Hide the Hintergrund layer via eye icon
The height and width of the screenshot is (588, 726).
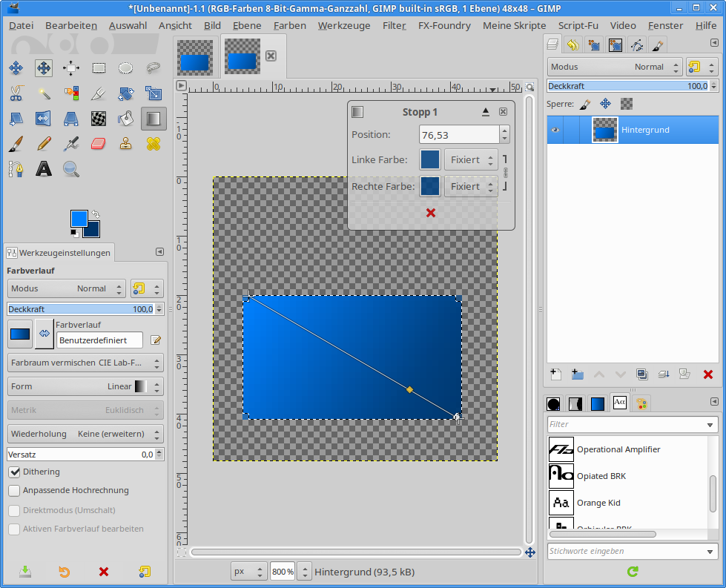coord(555,130)
